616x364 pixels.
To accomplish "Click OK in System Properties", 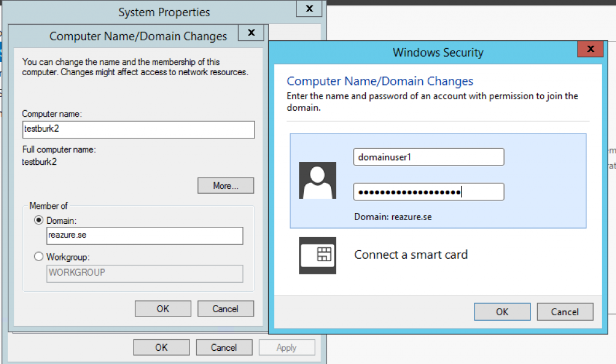I will point(161,347).
